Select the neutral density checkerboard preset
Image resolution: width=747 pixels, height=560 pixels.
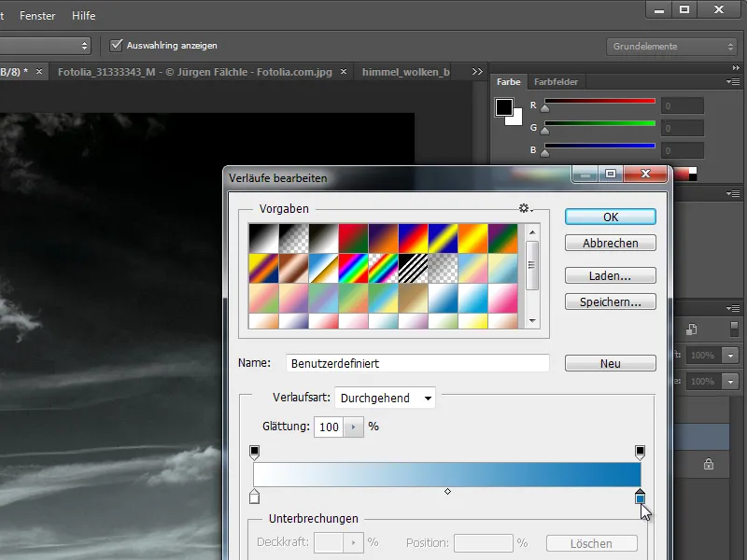tap(443, 269)
